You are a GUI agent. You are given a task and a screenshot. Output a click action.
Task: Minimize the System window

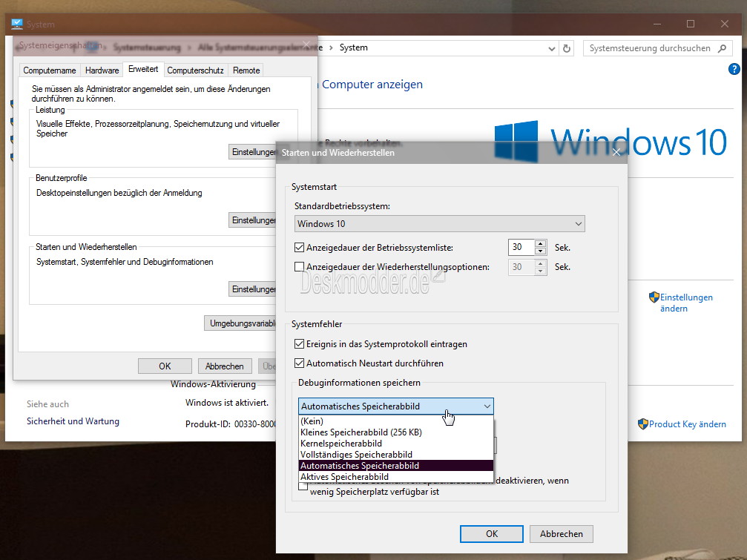point(657,24)
